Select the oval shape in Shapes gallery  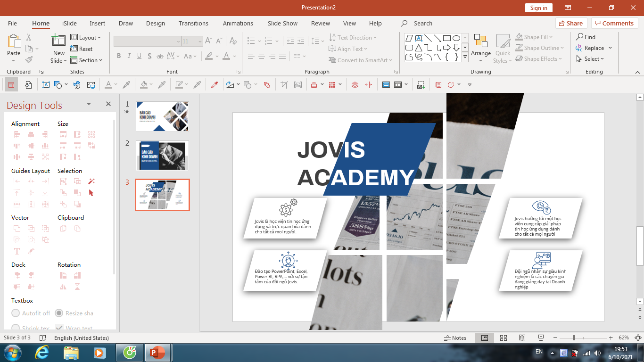[456, 38]
